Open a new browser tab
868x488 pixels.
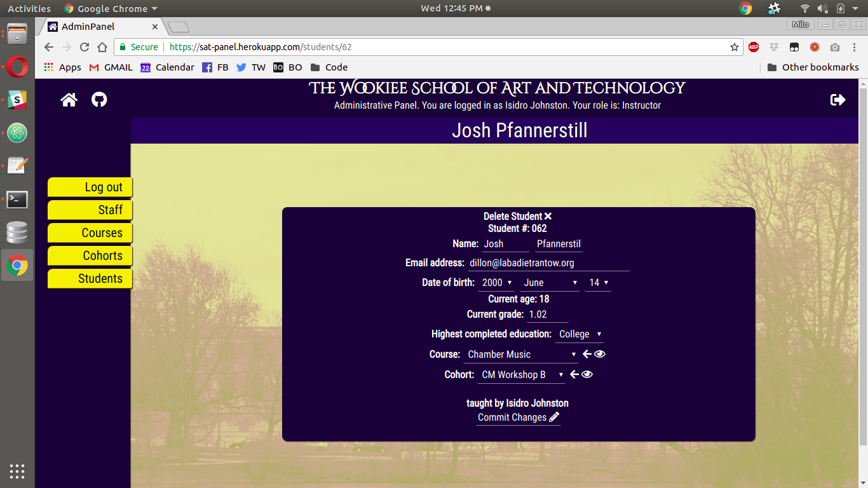pos(179,27)
